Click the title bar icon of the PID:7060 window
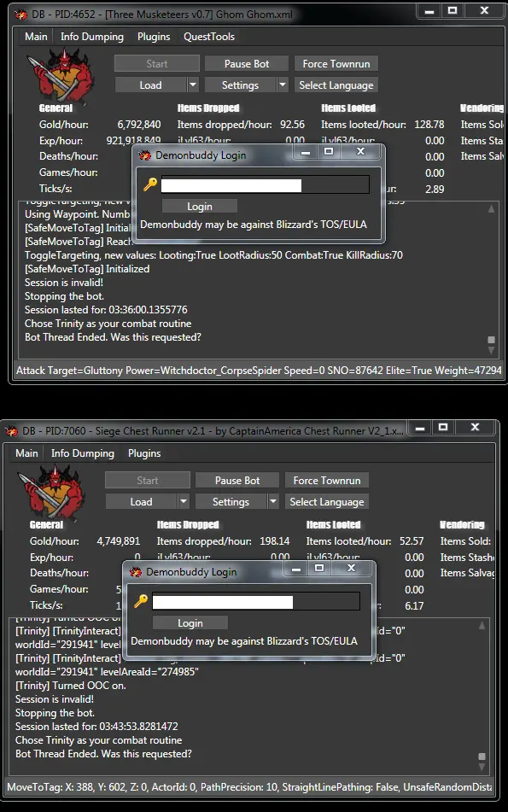Viewport: 508px width, 812px height. coord(11,431)
